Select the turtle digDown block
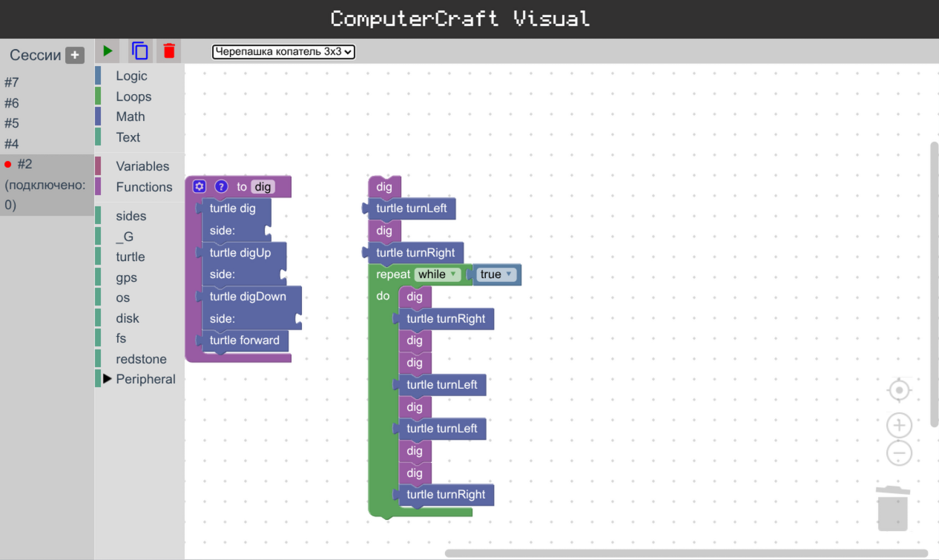Screen dimensions: 939x560 pos(248,297)
